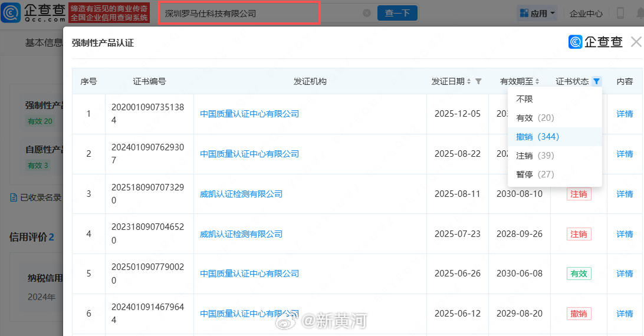Click certificate number 2025180907073290
This screenshot has height=336, width=644.
[148, 194]
